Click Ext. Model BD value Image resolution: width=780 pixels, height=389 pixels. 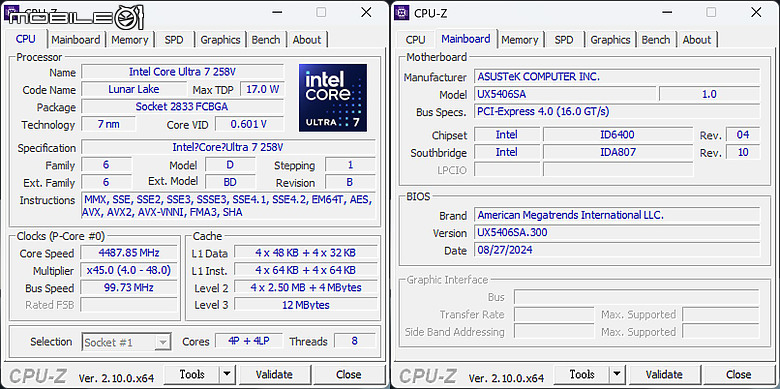click(230, 182)
